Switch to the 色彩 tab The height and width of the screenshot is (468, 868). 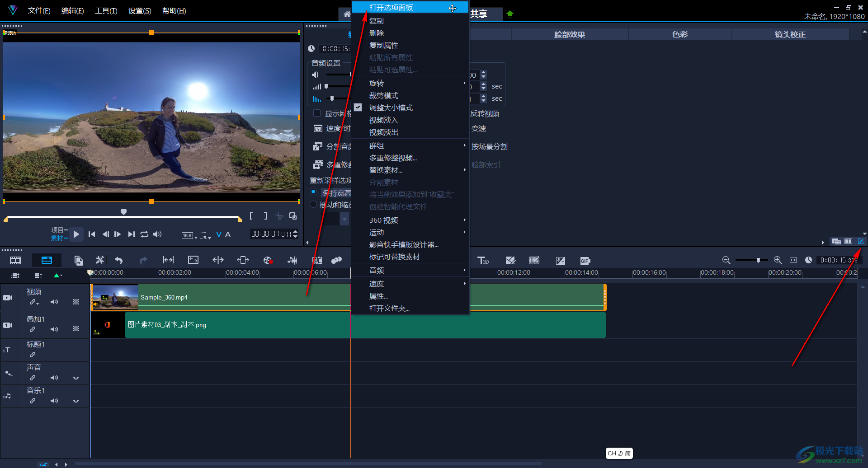pos(680,34)
